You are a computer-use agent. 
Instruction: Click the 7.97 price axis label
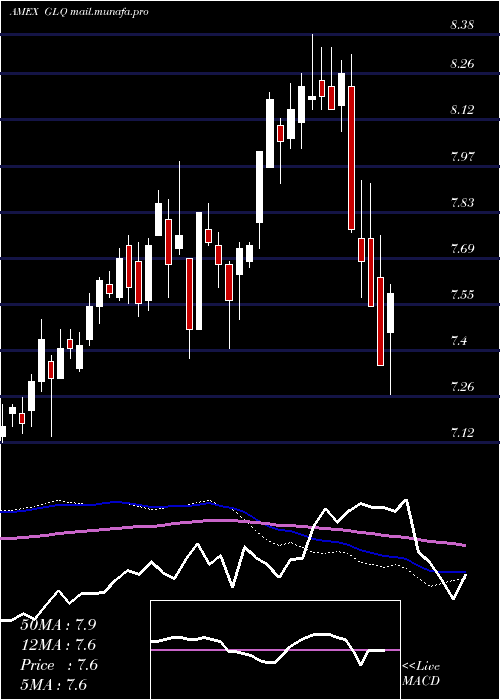click(x=463, y=157)
